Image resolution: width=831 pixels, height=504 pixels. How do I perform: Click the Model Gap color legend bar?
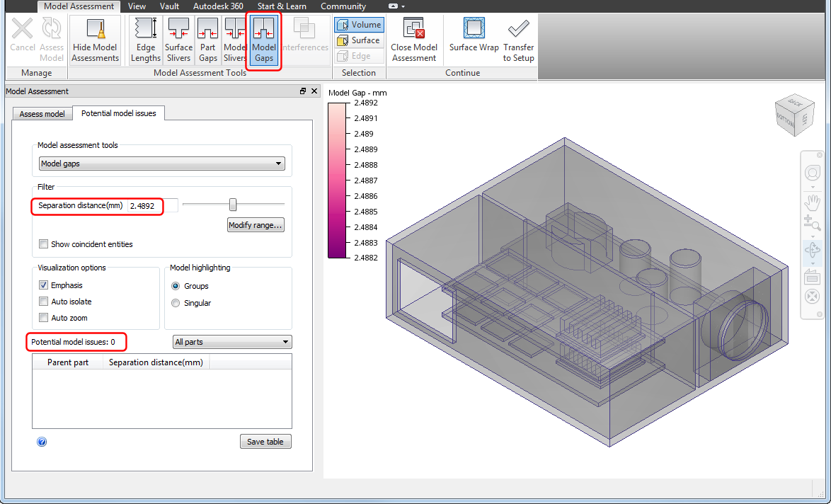click(337, 181)
